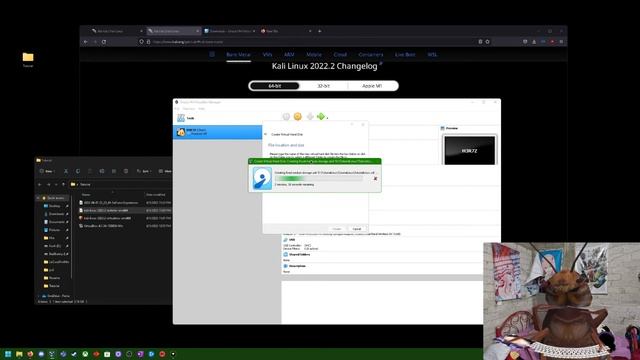Open the Cloud tab on Kali page

pyautogui.click(x=340, y=54)
